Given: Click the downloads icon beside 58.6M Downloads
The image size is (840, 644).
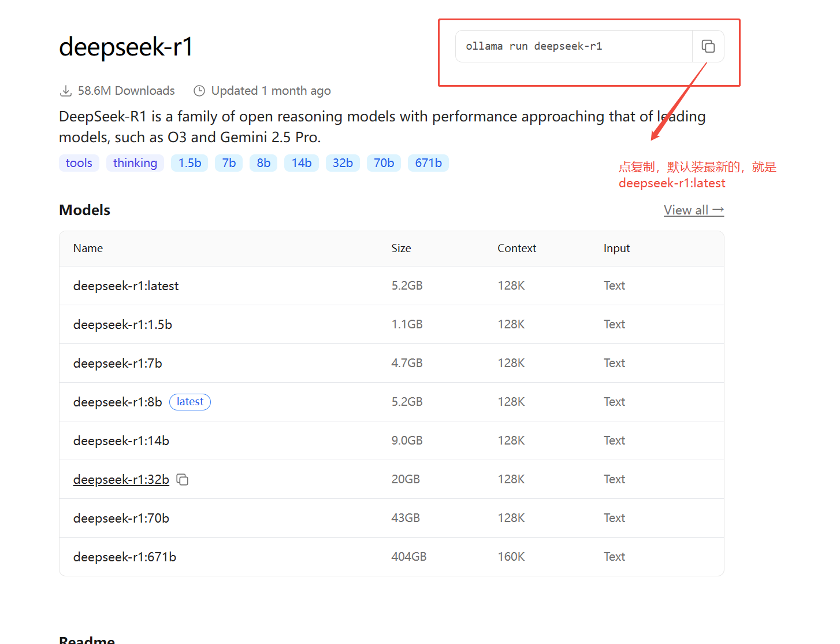Looking at the screenshot, I should (x=66, y=91).
